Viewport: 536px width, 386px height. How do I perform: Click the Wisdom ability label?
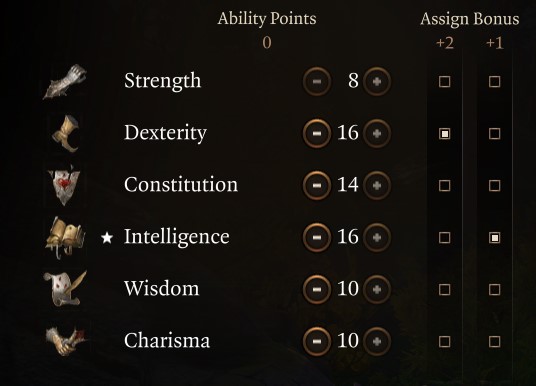coord(161,289)
